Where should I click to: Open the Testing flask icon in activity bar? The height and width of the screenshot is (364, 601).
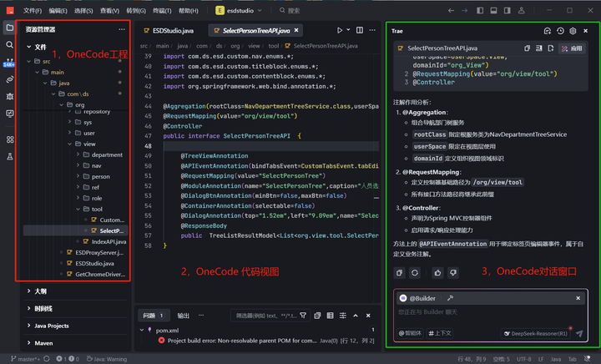tap(10, 156)
